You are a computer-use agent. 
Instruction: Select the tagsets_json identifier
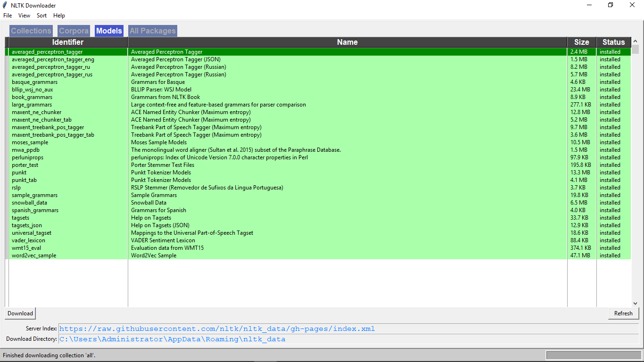(27, 225)
